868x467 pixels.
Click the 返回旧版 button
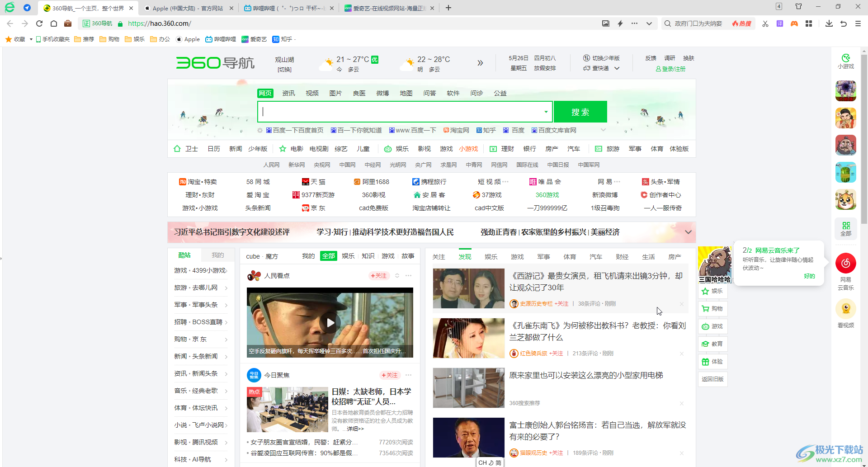[712, 379]
